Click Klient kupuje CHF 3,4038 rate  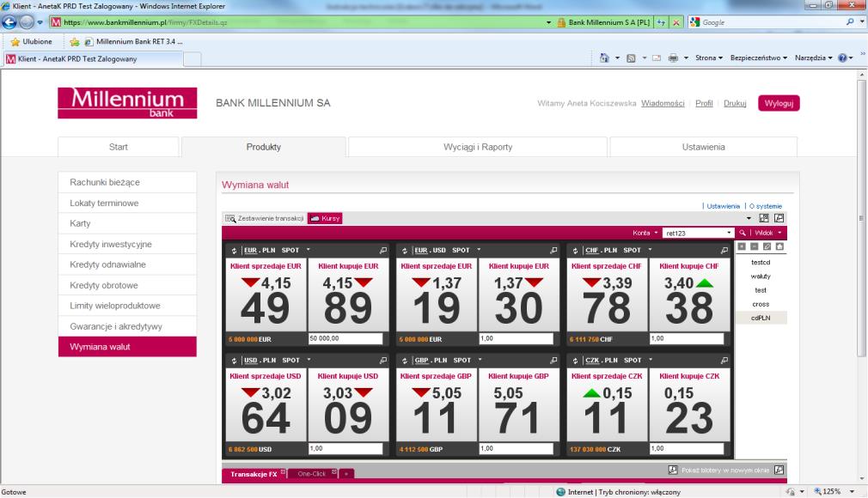(x=689, y=295)
